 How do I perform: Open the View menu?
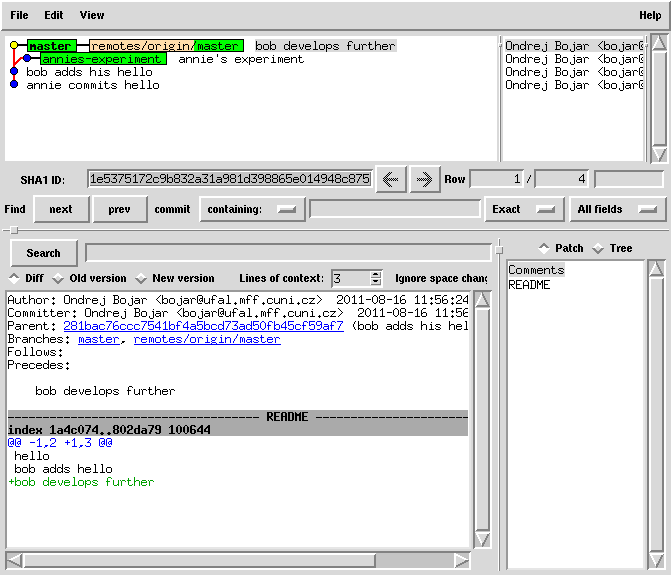click(x=91, y=15)
